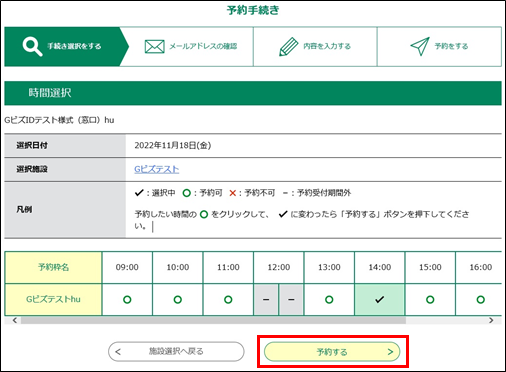Screen dimensions: 506x372
Task: Click the 施設選択へ戻る back button
Action: click(x=176, y=351)
